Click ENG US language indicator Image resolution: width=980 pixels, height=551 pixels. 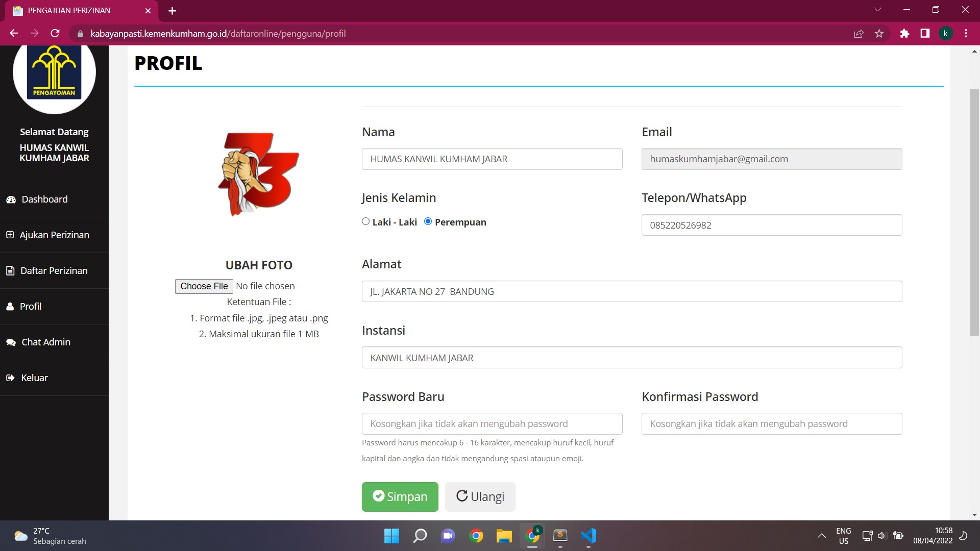pos(844,536)
